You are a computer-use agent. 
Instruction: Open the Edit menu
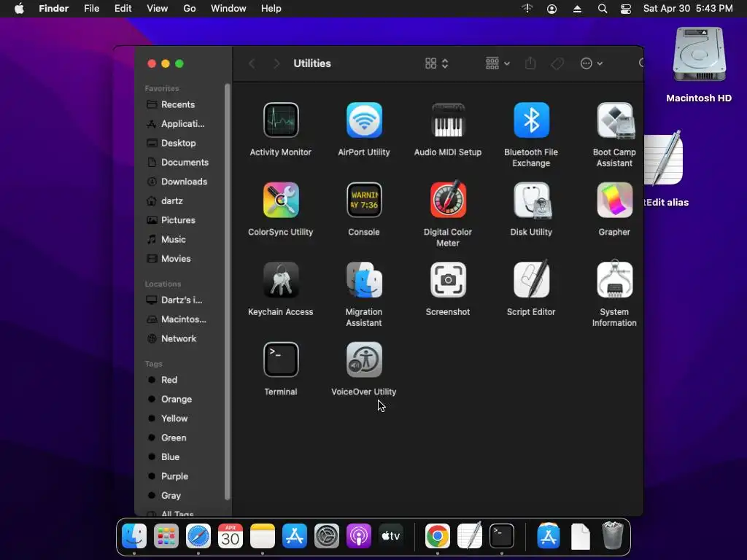pos(123,9)
